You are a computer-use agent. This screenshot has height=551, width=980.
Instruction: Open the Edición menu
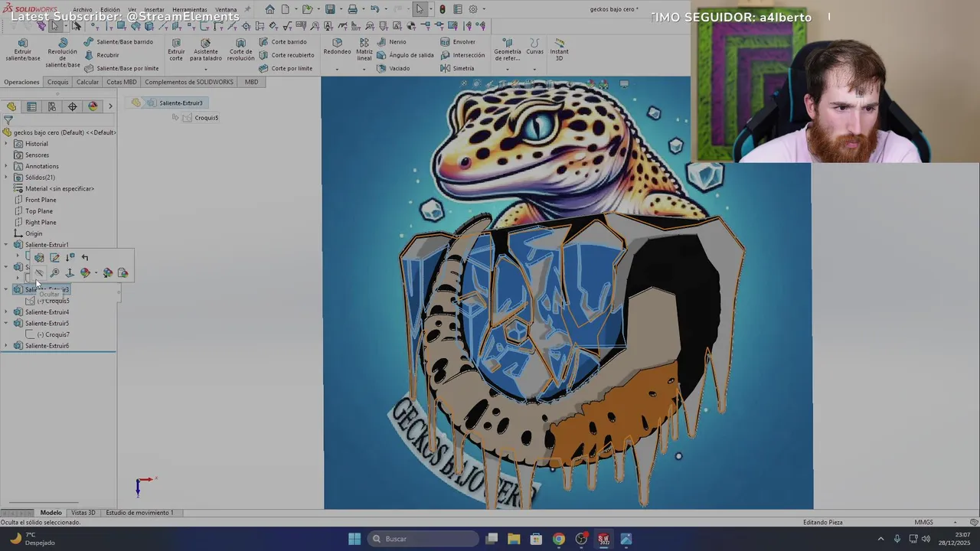[x=110, y=10]
